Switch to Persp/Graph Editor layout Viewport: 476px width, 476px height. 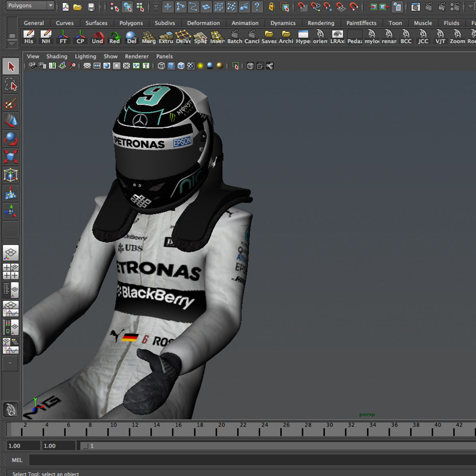point(11,309)
